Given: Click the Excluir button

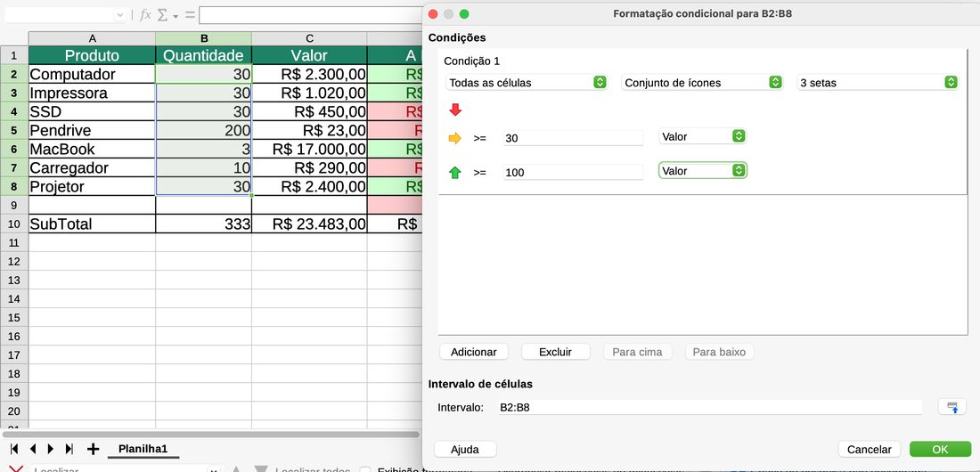Looking at the screenshot, I should click(x=556, y=352).
